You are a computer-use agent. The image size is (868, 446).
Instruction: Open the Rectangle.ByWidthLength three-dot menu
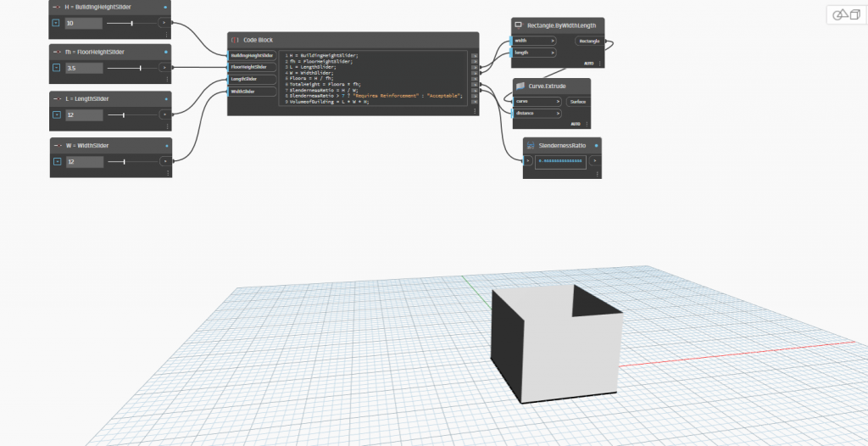pos(600,64)
